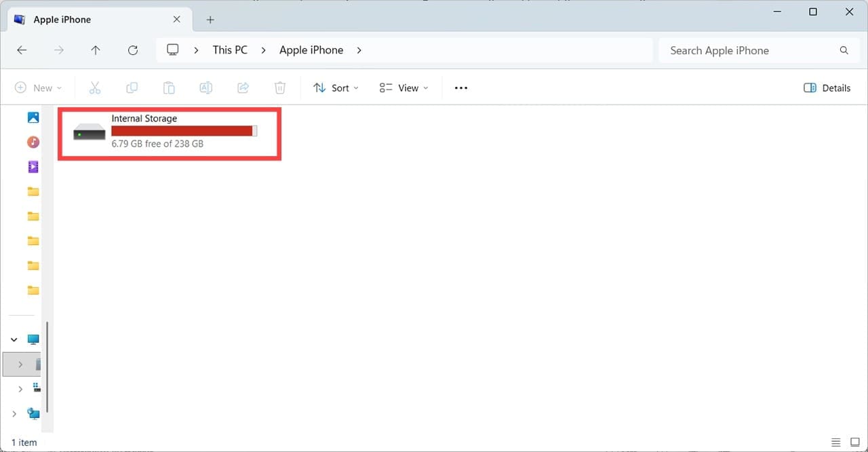Screen dimensions: 868x452
Task: Click the 6.79 GB free of 238 GB text
Action: pos(157,144)
